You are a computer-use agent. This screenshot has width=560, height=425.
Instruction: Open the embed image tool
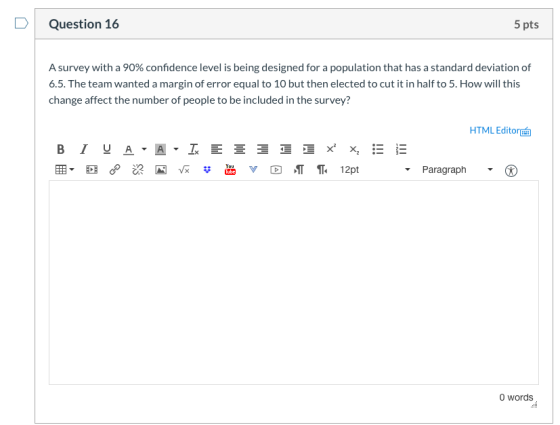click(161, 170)
